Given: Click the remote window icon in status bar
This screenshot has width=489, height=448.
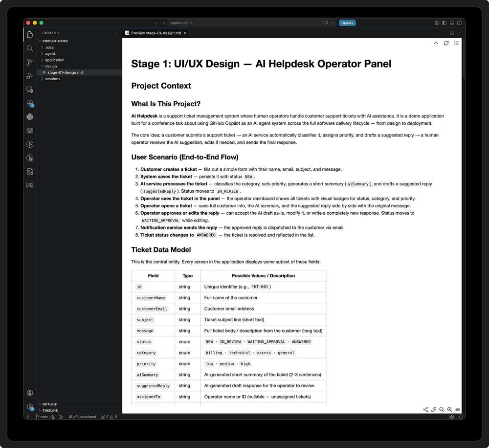Looking at the screenshot, I should pos(28,417).
